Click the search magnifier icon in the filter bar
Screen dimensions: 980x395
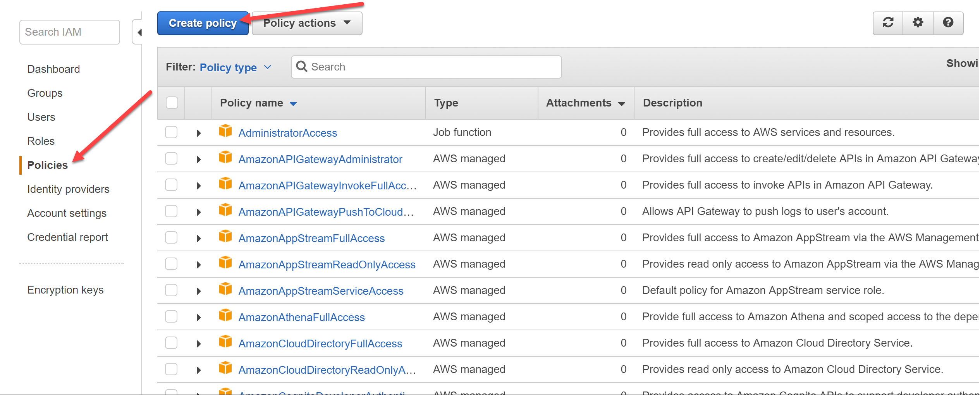pos(301,67)
